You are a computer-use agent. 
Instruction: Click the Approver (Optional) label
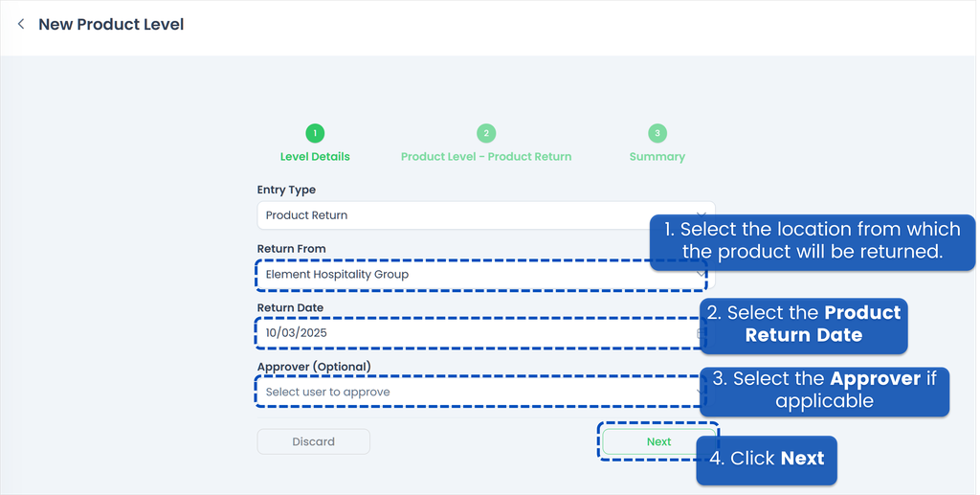314,367
